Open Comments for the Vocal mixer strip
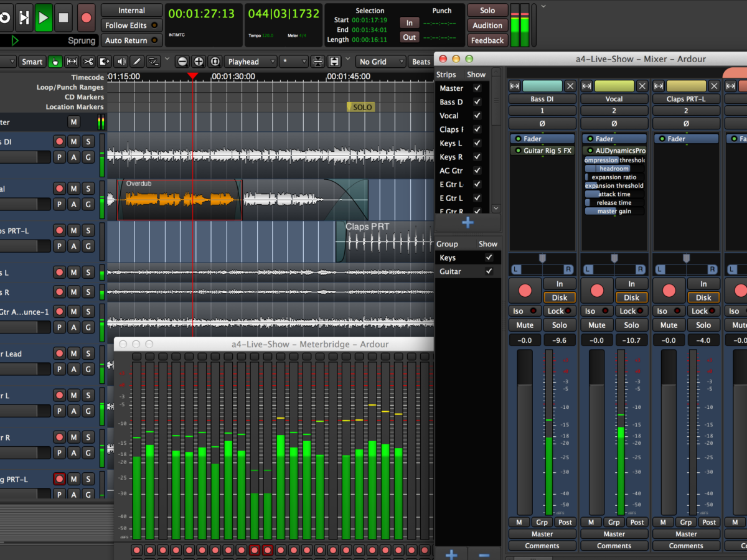 click(614, 546)
